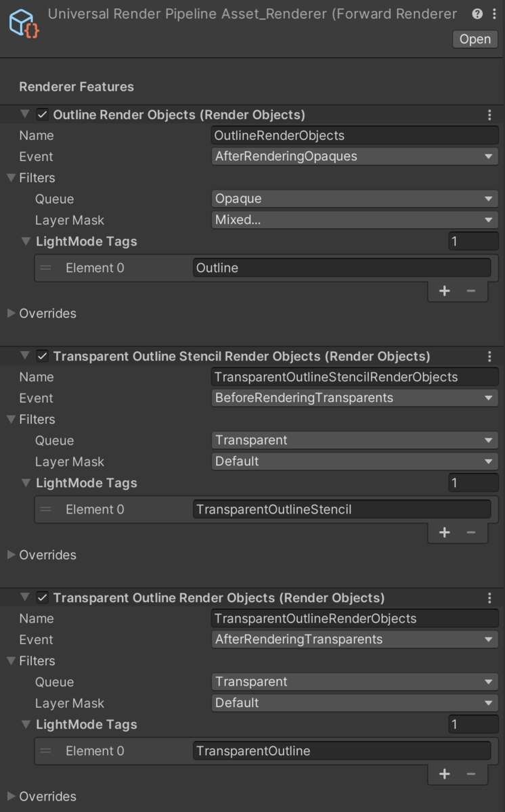Image resolution: width=505 pixels, height=812 pixels.
Task: Expand Overrides under Outline Render Objects
Action: (x=11, y=313)
